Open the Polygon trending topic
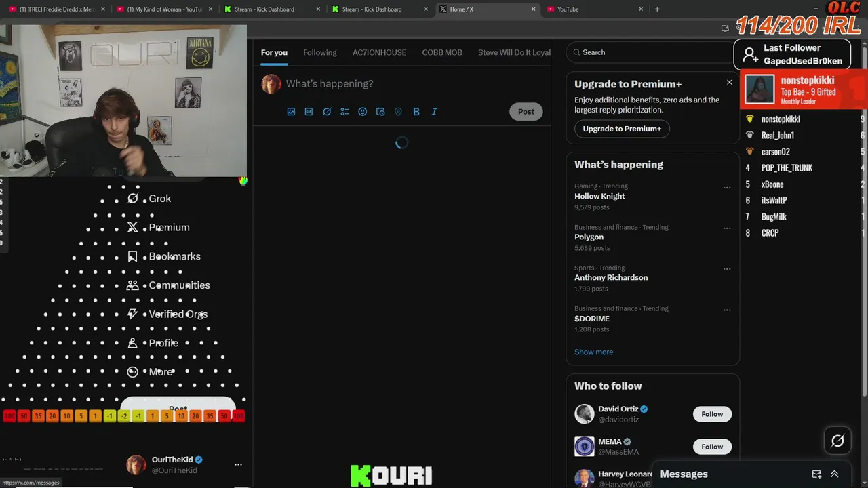This screenshot has height=488, width=868. [589, 237]
